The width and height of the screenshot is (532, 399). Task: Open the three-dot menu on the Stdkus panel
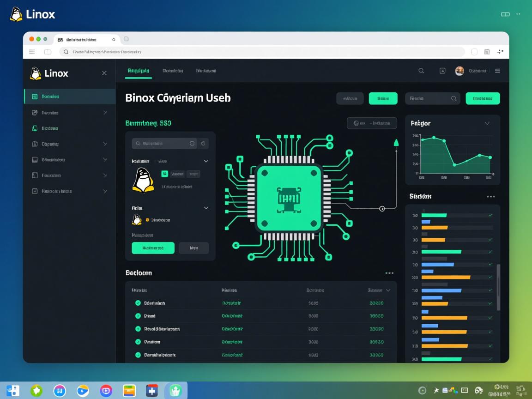[490, 196]
